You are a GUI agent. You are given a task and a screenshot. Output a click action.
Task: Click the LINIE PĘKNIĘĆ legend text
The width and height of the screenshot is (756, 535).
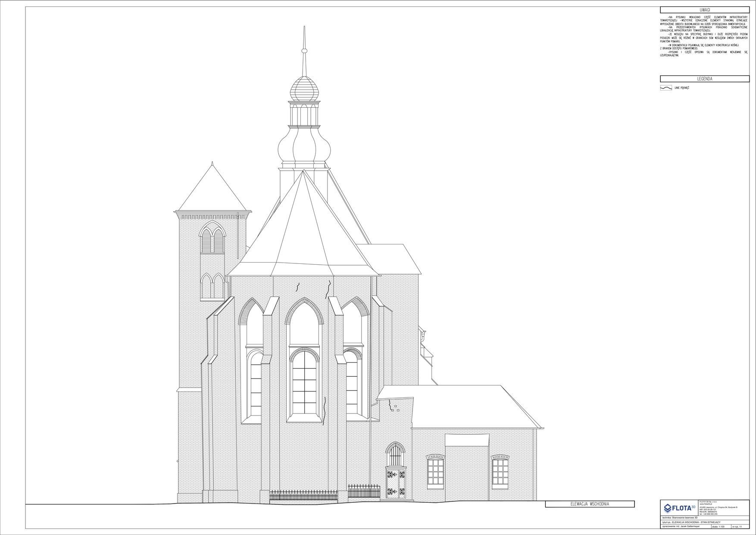pyautogui.click(x=682, y=88)
